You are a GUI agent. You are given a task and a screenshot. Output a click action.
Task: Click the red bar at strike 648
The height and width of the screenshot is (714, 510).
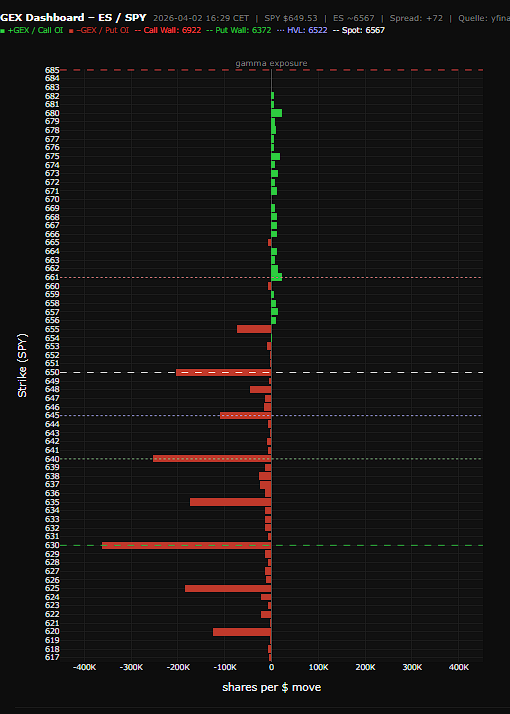click(x=260, y=389)
